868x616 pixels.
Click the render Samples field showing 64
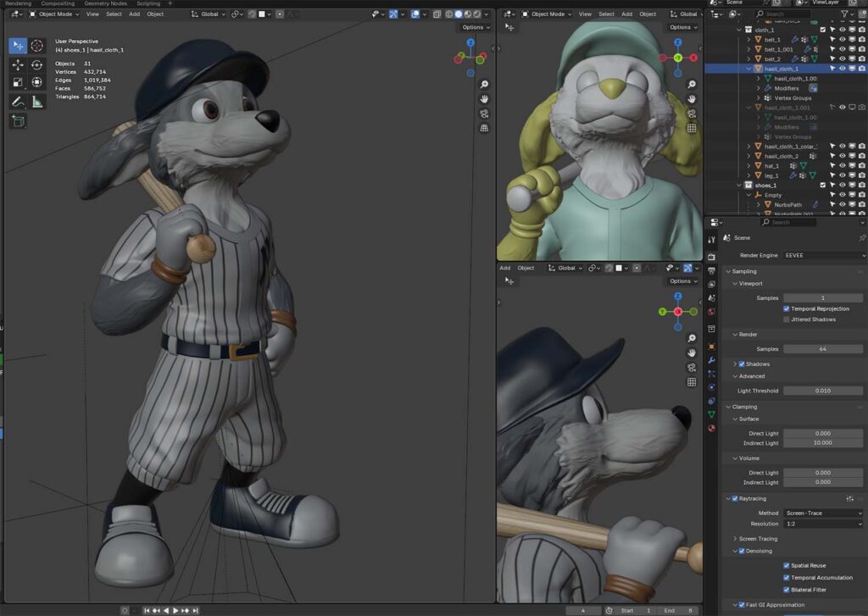click(x=822, y=349)
